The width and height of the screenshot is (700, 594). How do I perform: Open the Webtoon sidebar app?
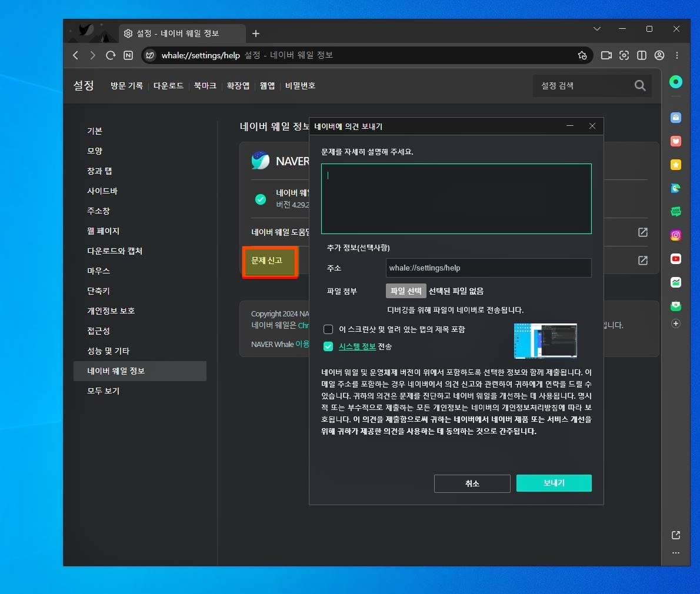[676, 212]
